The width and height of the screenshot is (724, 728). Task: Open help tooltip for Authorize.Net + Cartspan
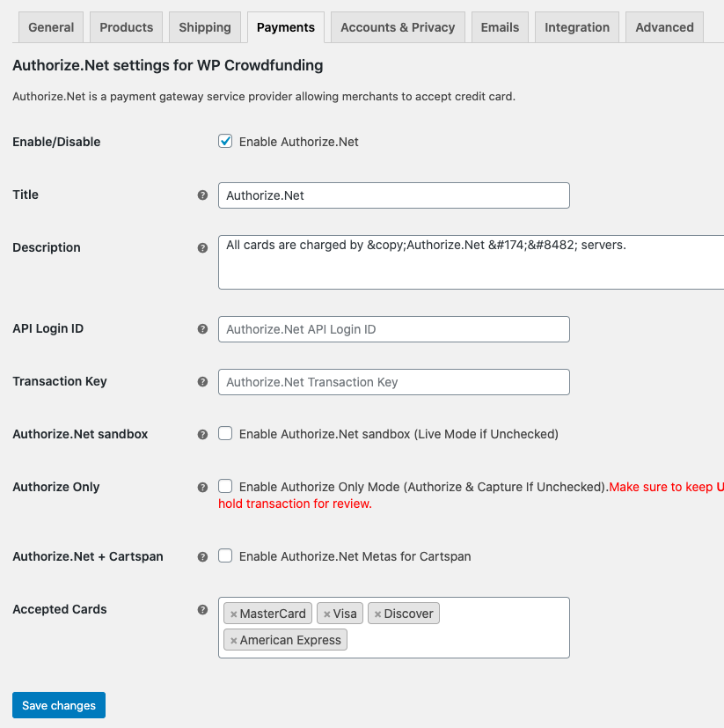click(x=202, y=556)
